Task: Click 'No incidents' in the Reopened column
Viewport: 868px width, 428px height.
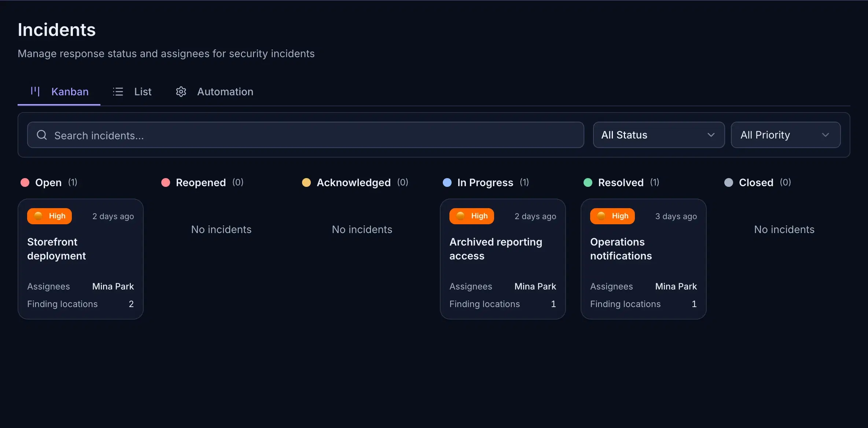Action: (221, 229)
